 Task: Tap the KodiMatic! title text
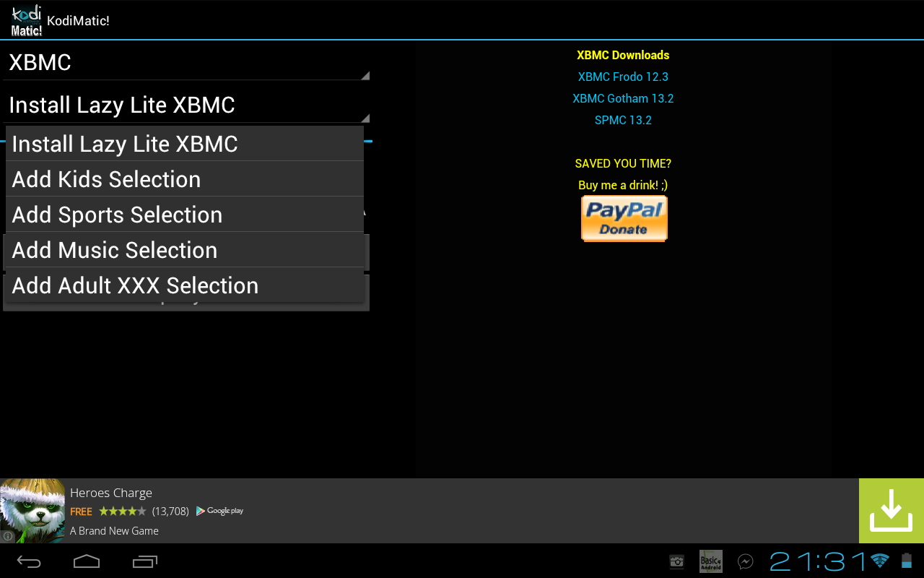tap(78, 21)
